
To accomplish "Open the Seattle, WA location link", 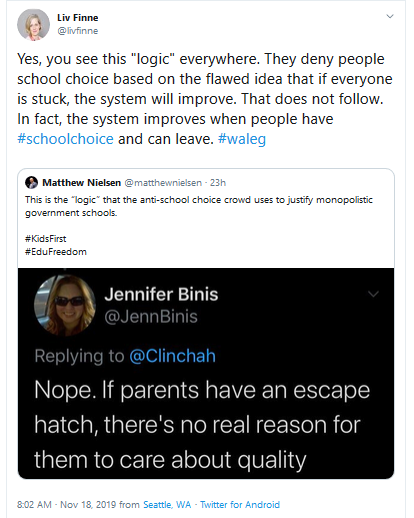I will pyautogui.click(x=167, y=505).
